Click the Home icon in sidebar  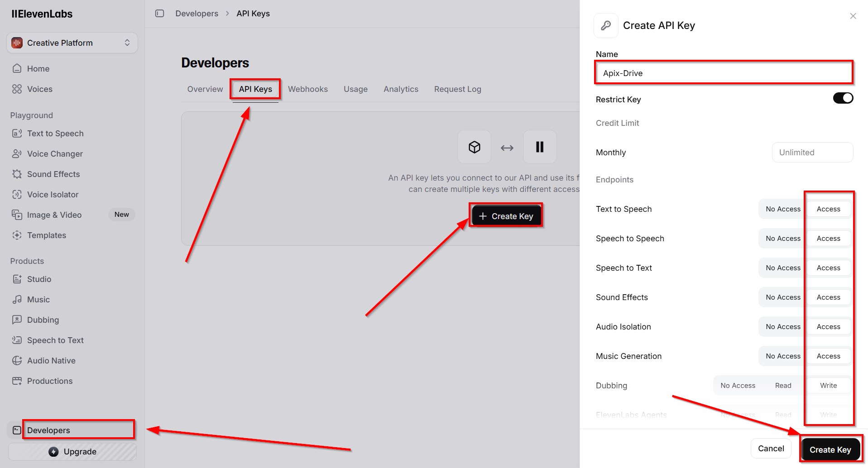17,68
